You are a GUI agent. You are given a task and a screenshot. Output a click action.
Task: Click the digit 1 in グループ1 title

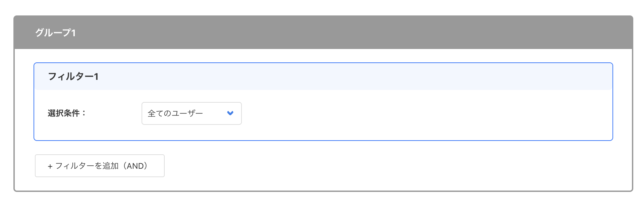73,33
